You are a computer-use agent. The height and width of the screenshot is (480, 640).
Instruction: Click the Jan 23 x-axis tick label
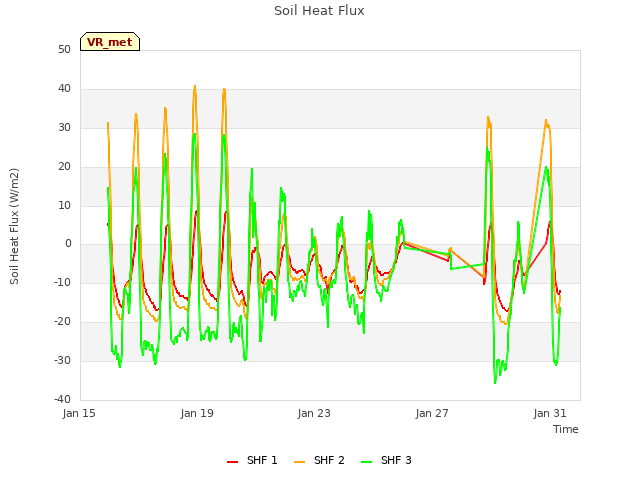point(314,413)
